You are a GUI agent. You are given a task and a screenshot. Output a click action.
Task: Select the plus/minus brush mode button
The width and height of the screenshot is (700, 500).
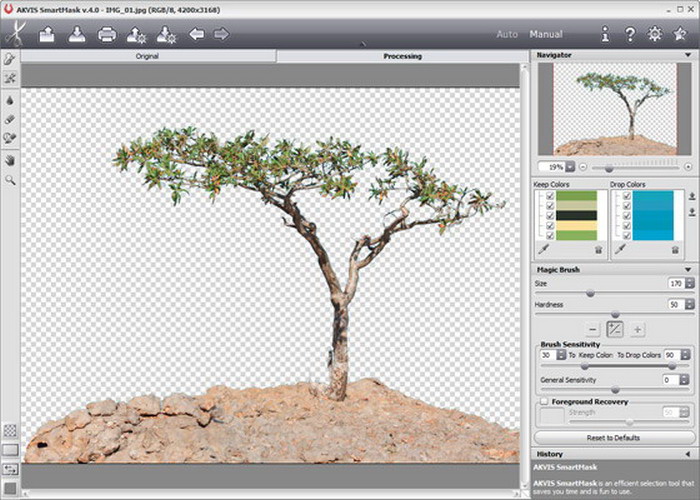point(615,330)
